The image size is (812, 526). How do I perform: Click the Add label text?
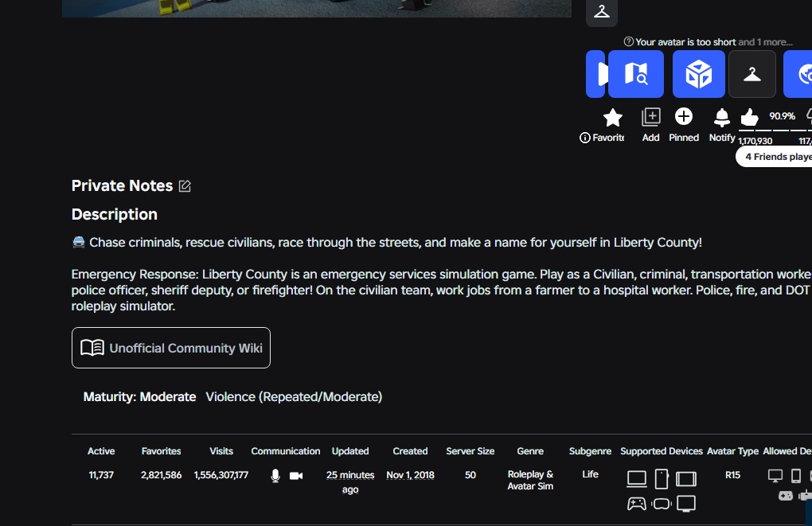[x=651, y=138]
